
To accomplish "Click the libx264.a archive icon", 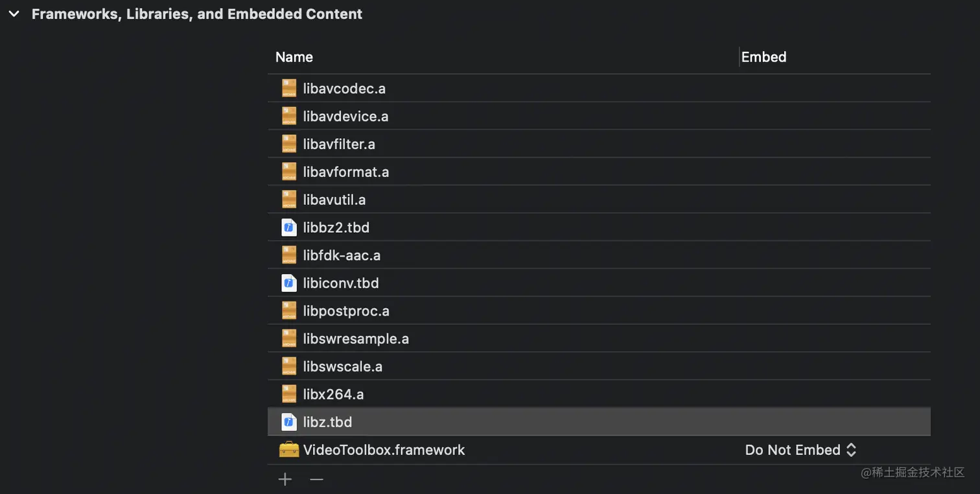I will coord(289,394).
